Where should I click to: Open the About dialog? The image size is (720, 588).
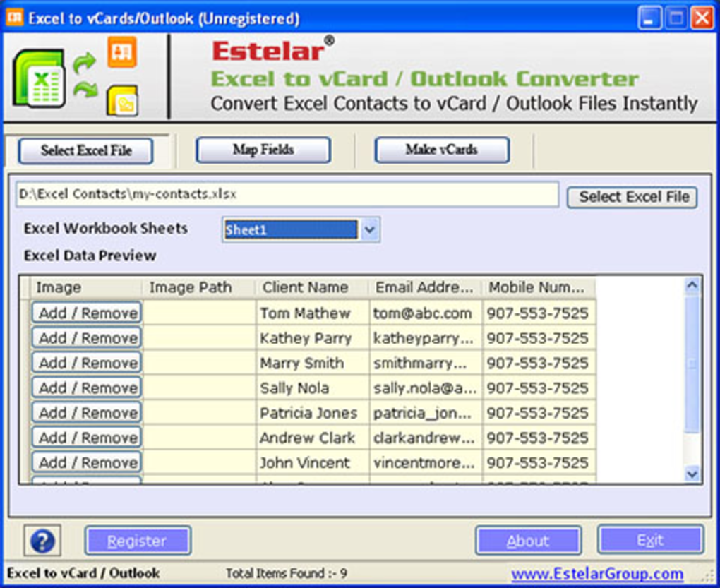528,541
